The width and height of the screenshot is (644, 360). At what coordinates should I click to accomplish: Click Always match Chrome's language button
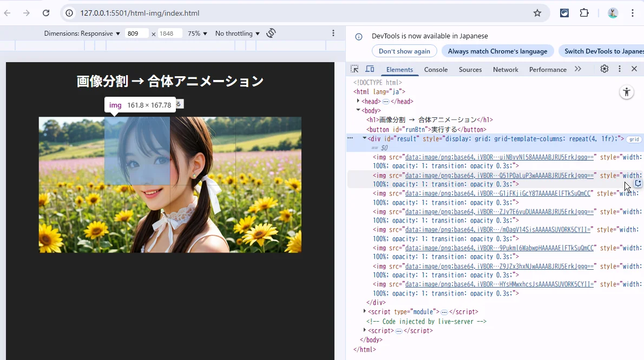497,51
